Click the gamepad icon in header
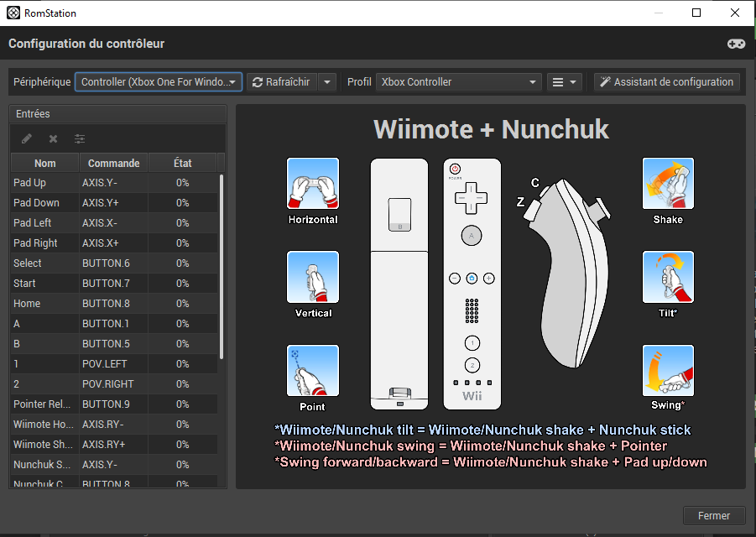The height and width of the screenshot is (537, 756). (x=735, y=44)
